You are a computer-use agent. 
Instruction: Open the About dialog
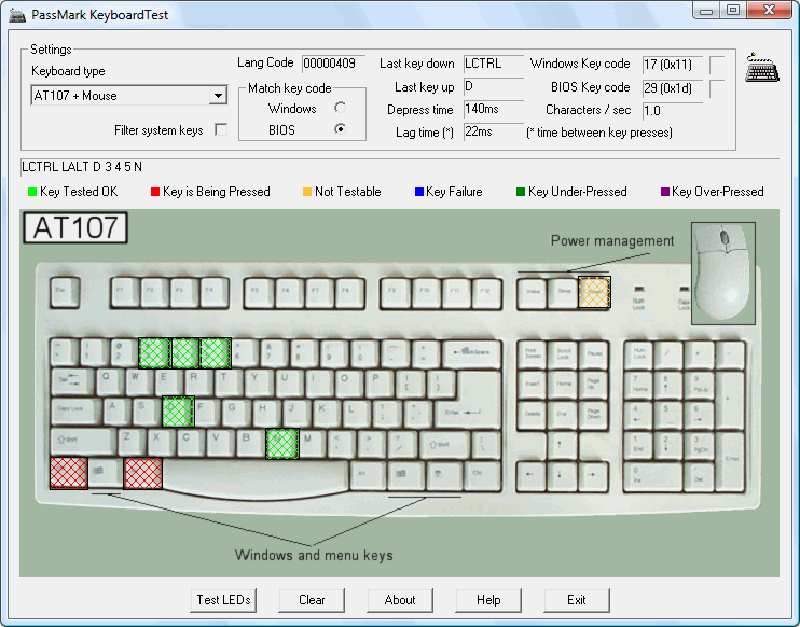[x=400, y=600]
